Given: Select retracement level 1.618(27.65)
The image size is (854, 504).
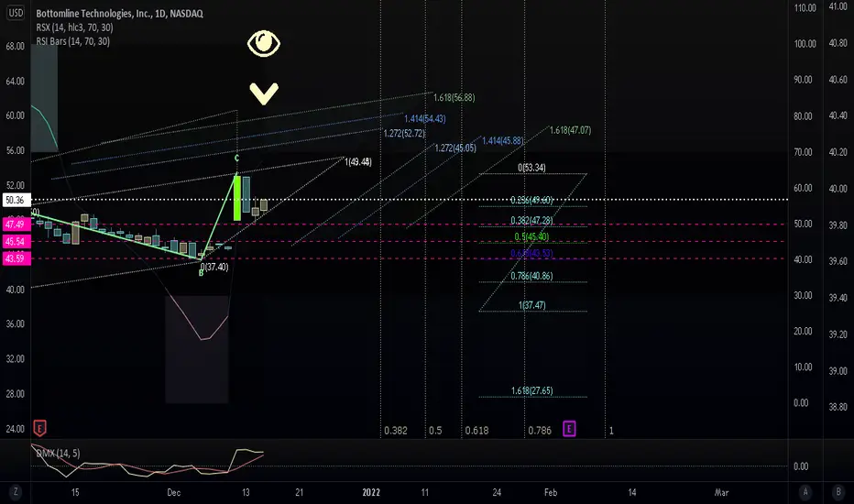Looking at the screenshot, I should (532, 390).
